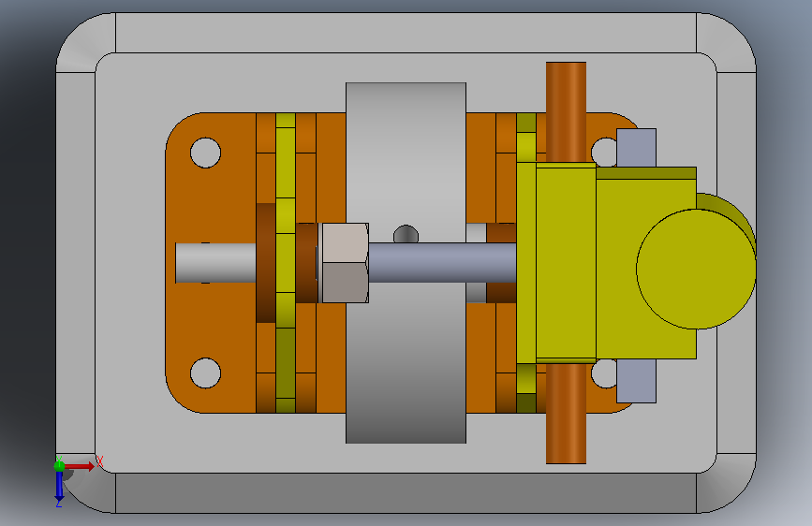Click the lower-left mounting hole in the orange plate
The width and height of the screenshot is (812, 526).
tap(206, 373)
